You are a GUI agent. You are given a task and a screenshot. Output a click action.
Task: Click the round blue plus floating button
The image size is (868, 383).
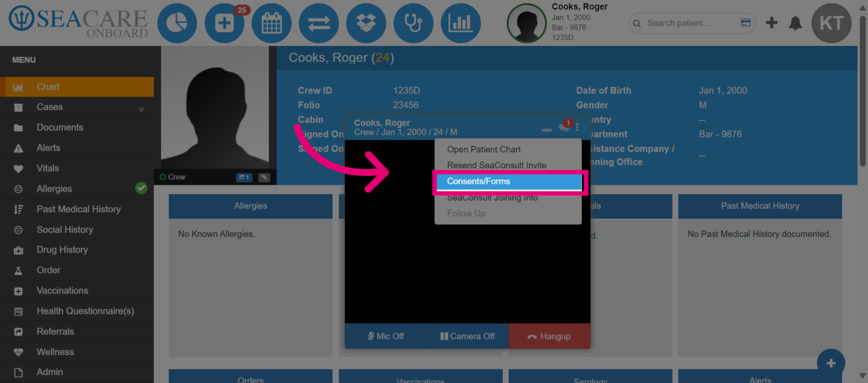[x=831, y=363]
